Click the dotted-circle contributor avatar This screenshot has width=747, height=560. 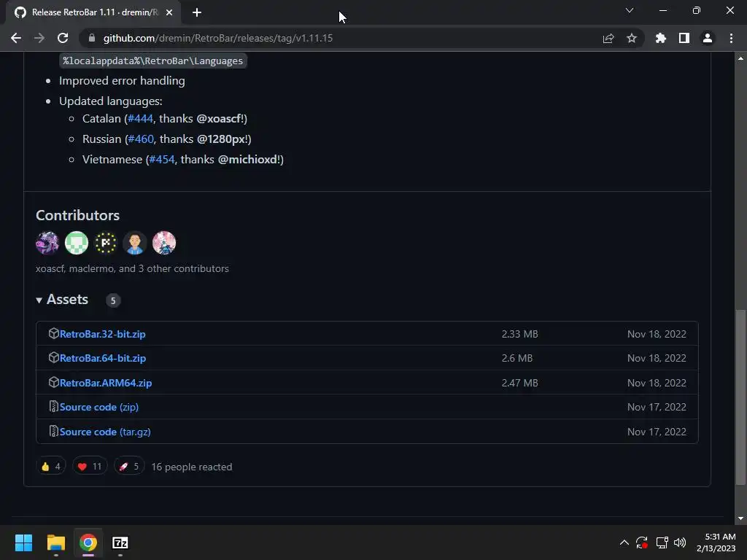[x=106, y=243]
